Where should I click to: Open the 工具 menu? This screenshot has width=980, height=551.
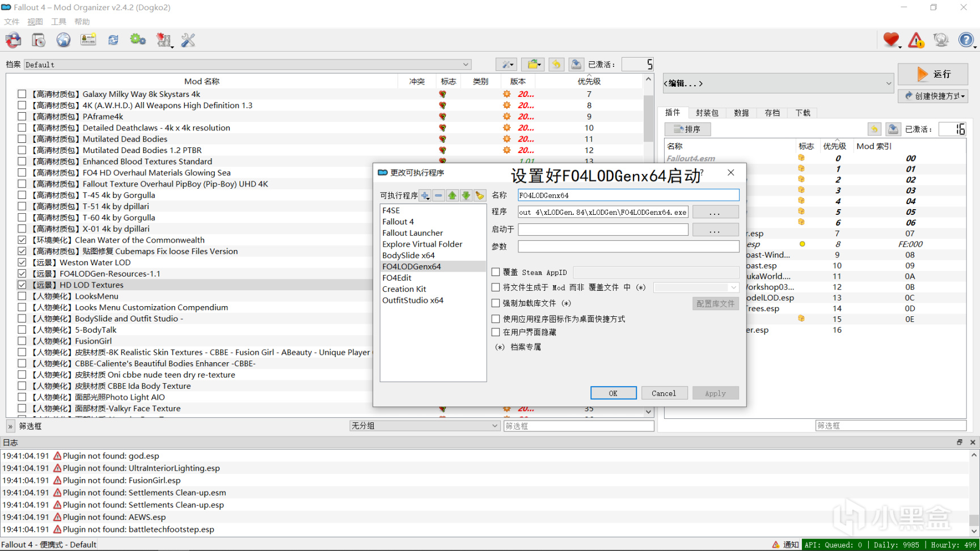coord(59,22)
